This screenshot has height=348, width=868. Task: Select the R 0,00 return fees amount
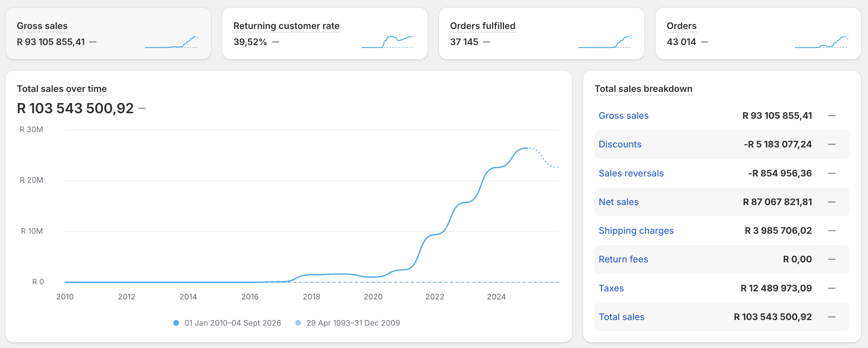[x=797, y=259]
